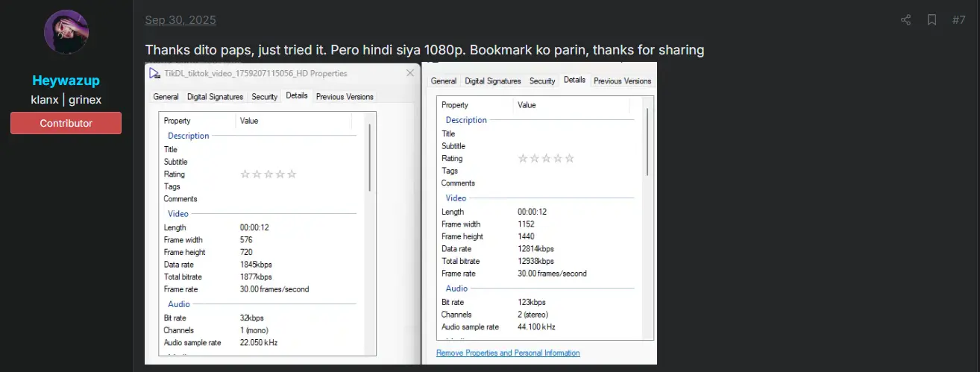This screenshot has width=980, height=372.
Task: Open Digital Signatures tab in left Properties window
Action: point(215,96)
